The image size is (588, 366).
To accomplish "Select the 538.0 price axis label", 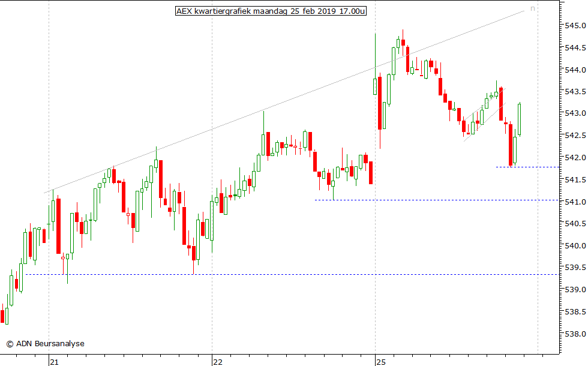I will pyautogui.click(x=575, y=334).
